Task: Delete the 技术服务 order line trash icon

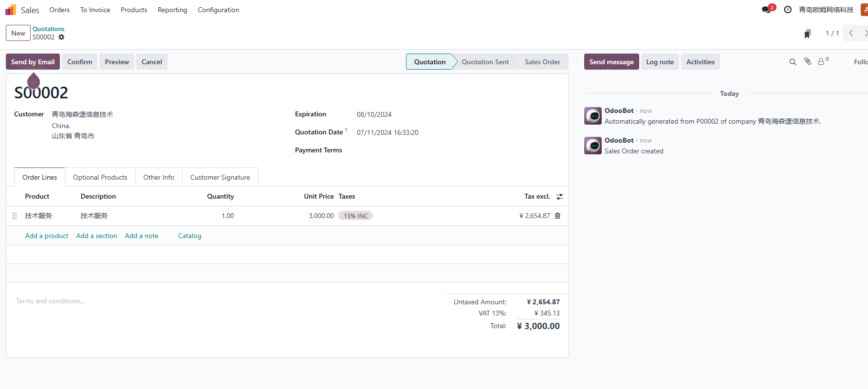Action: click(558, 216)
